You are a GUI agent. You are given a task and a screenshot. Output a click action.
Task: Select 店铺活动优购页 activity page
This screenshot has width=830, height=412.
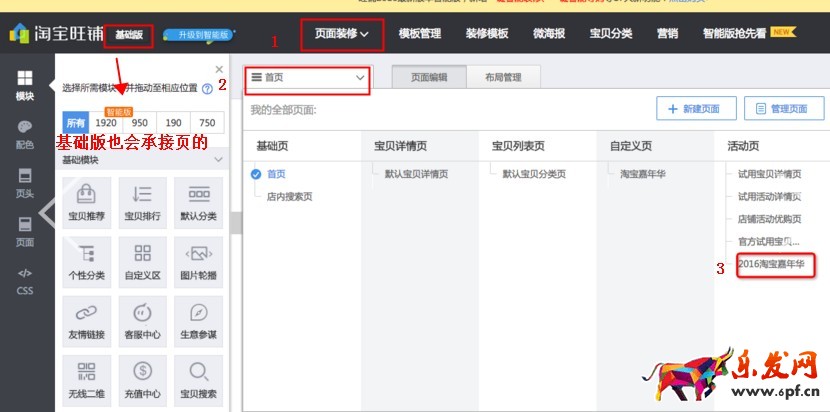click(x=770, y=219)
